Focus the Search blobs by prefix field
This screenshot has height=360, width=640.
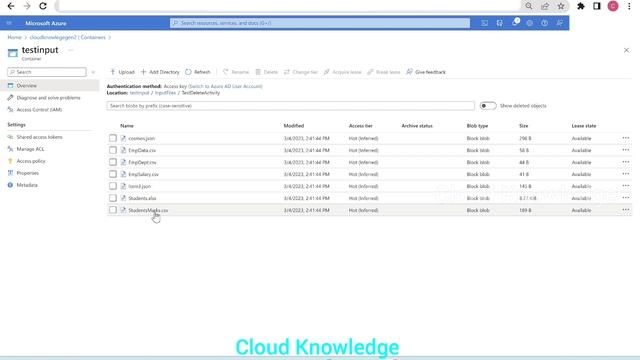[x=291, y=106]
